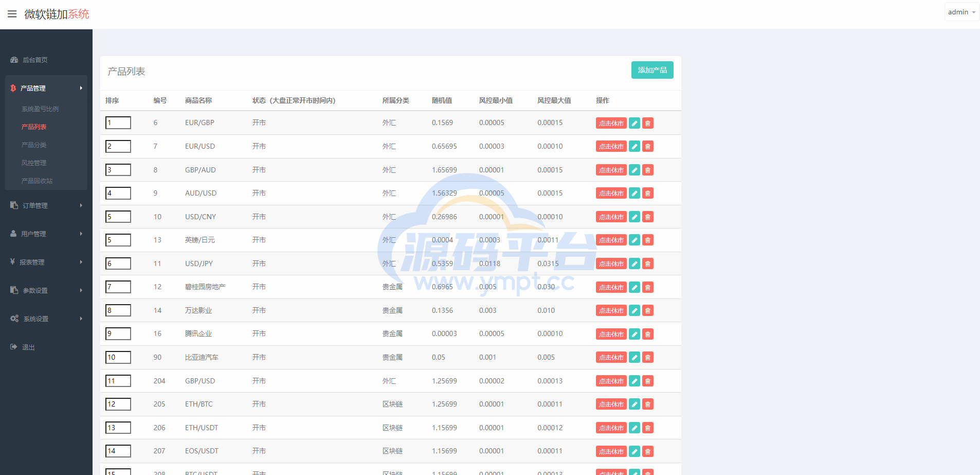Open 风控管理 submenu item
980x475 pixels.
pyautogui.click(x=34, y=163)
